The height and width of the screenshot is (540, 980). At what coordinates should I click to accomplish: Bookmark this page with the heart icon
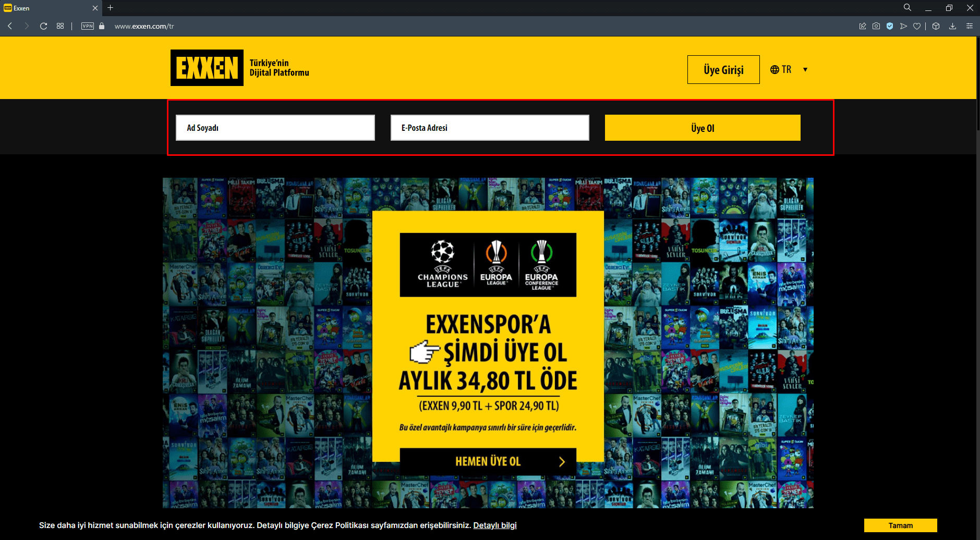(x=917, y=26)
